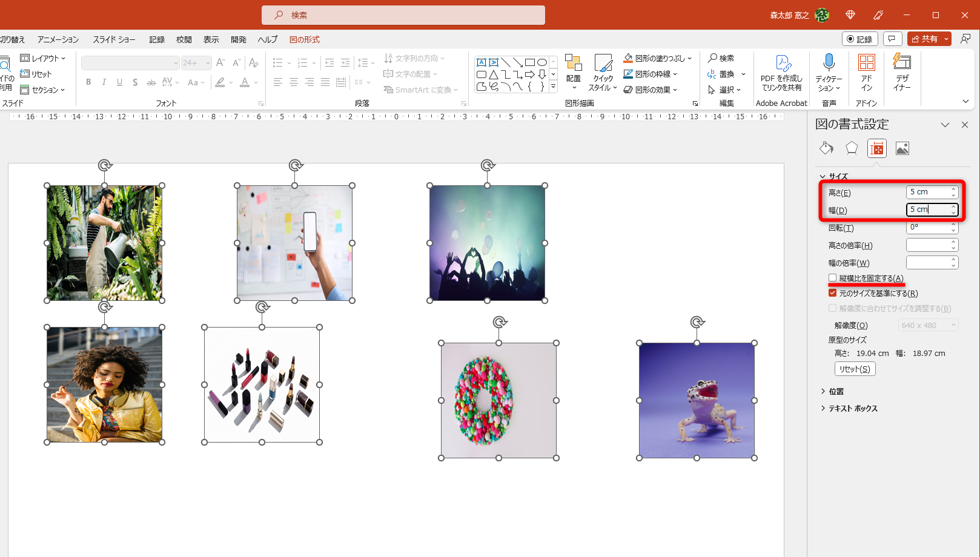
Task: Close the Format Picture pane
Action: [965, 125]
